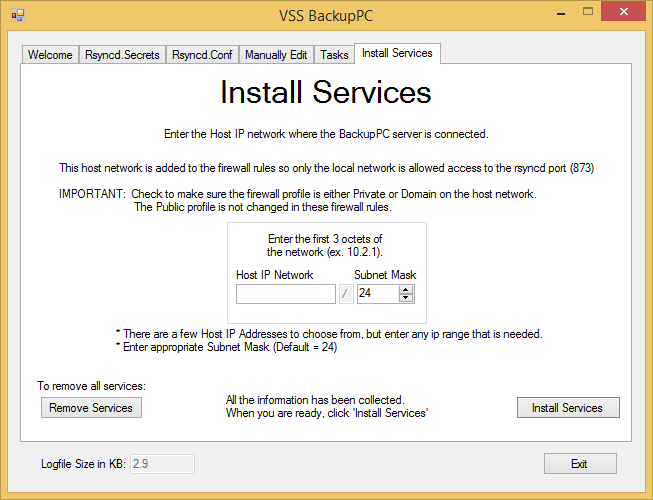Image resolution: width=653 pixels, height=500 pixels.
Task: Click 'The Public profile is not changed' text
Action: point(263,207)
